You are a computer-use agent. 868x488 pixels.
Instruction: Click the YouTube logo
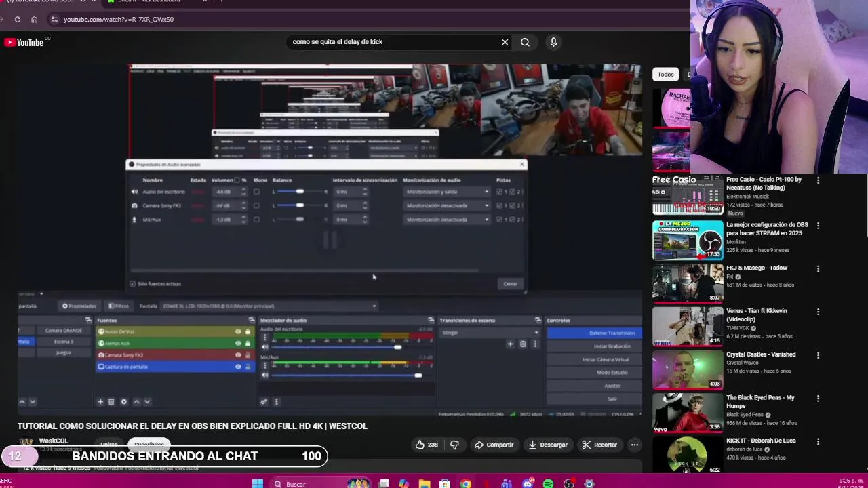pyautogui.click(x=24, y=43)
